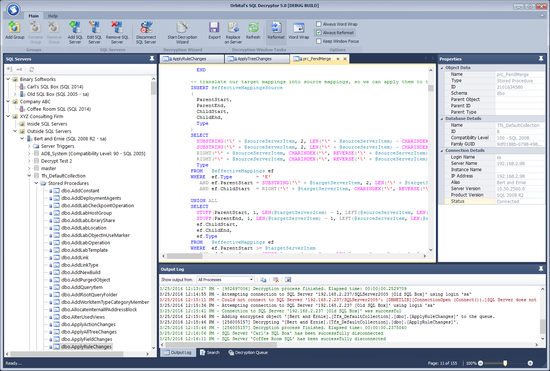550x371 pixels.
Task: Click the Refresh ribbon icon
Action: 253,31
